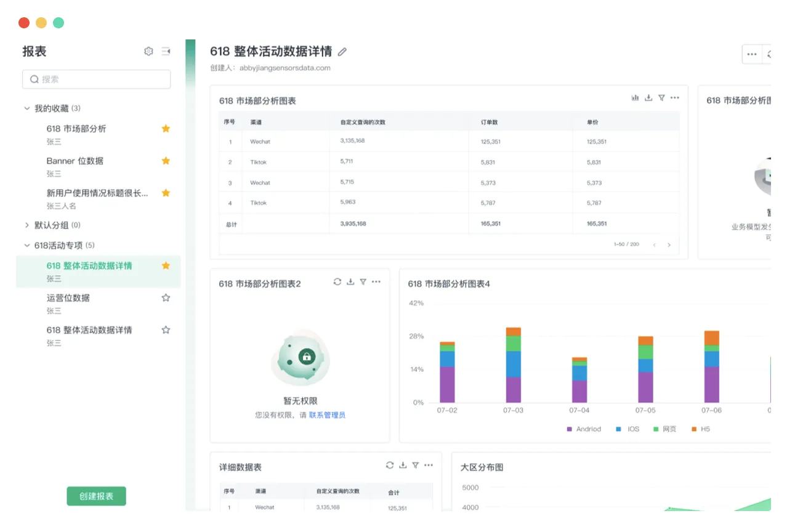This screenshot has width=787, height=532.
Task: Toggle IOS legend entry
Action: (x=628, y=429)
